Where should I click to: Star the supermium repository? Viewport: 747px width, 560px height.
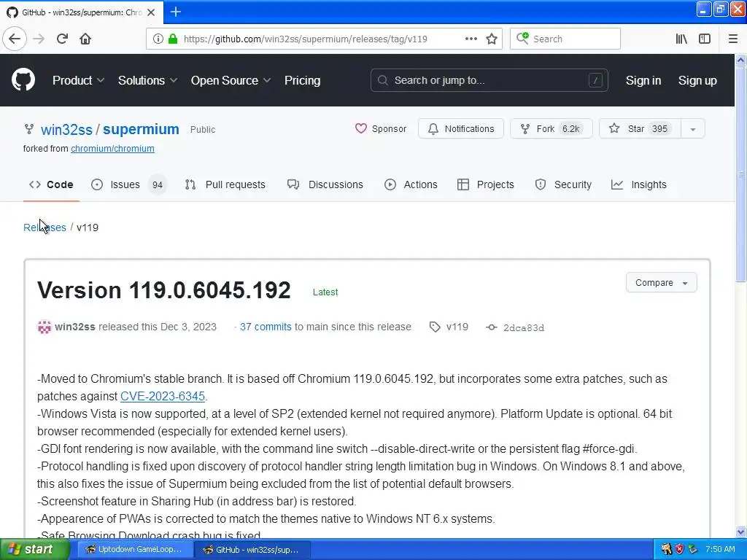tap(640, 129)
